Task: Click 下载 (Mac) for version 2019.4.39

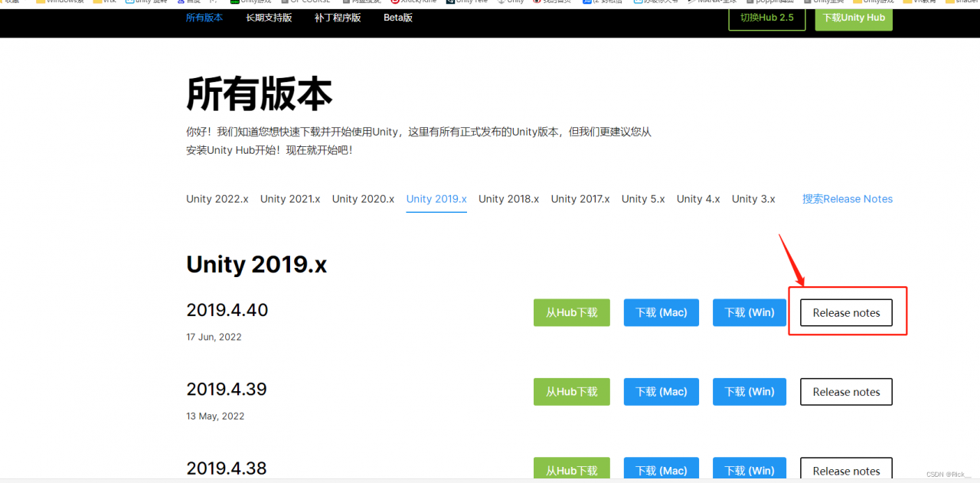Action: pyautogui.click(x=661, y=391)
